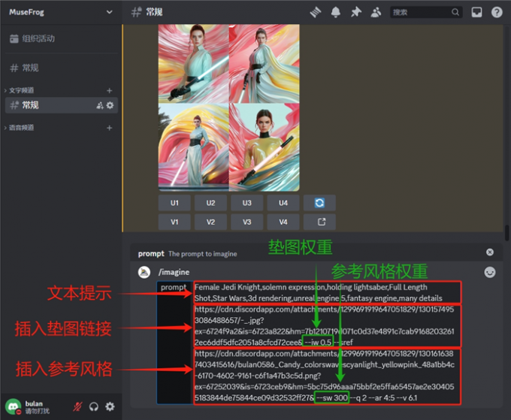
Task: Click the U3 upscale button
Action: [x=246, y=203]
